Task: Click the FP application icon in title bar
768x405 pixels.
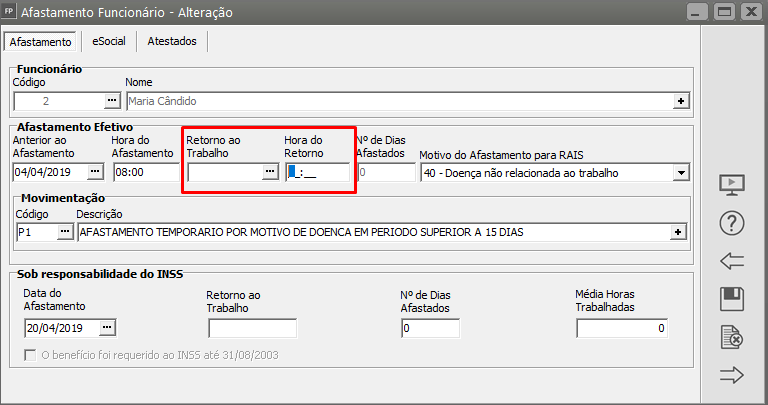Action: [x=9, y=11]
